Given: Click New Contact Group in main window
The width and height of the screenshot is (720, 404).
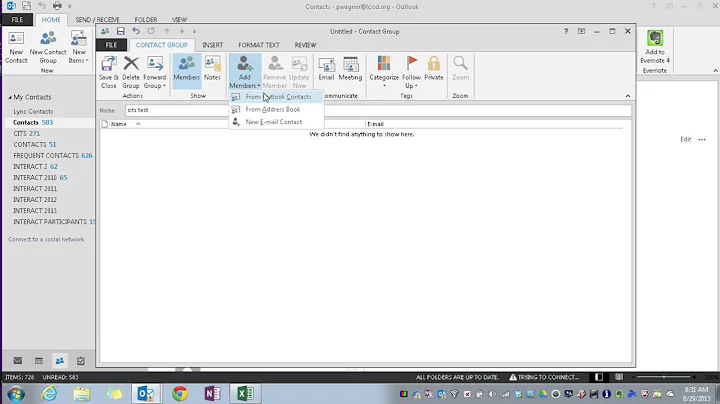Looking at the screenshot, I should pyautogui.click(x=48, y=47).
